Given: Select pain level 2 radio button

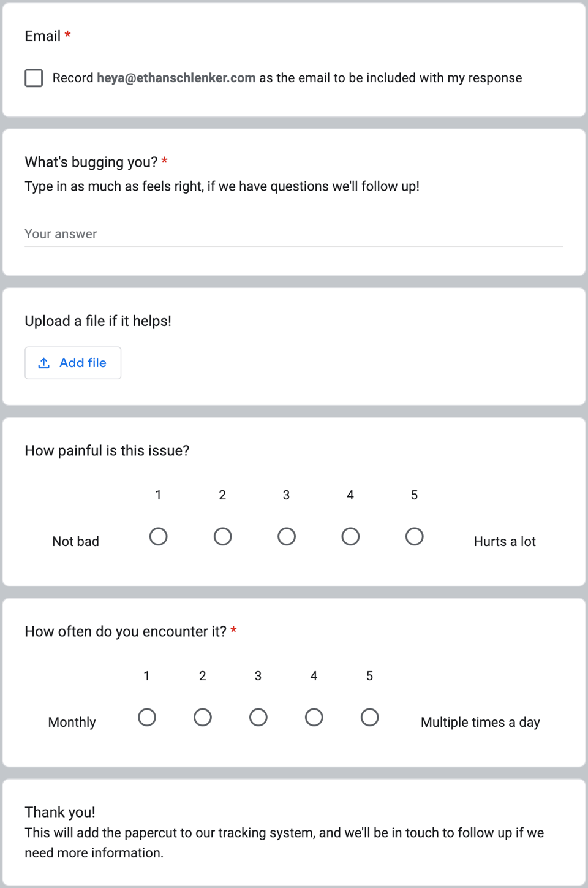Looking at the screenshot, I should 222,537.
